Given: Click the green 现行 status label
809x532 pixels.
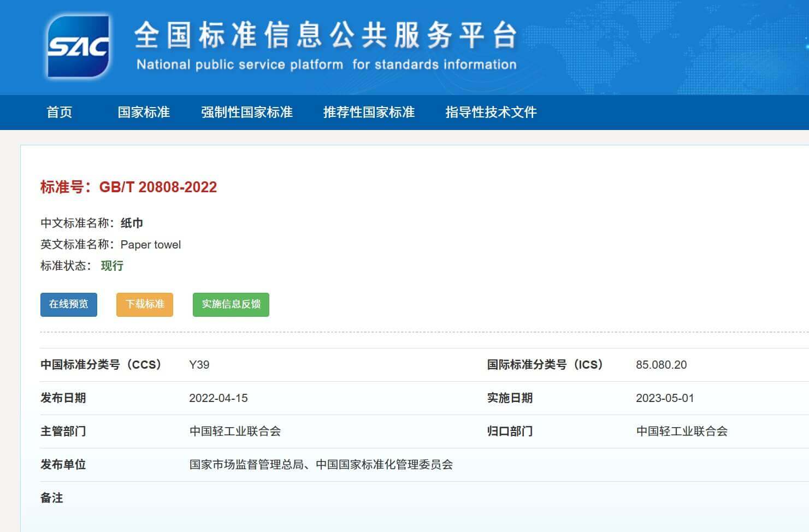Looking at the screenshot, I should pos(112,266).
